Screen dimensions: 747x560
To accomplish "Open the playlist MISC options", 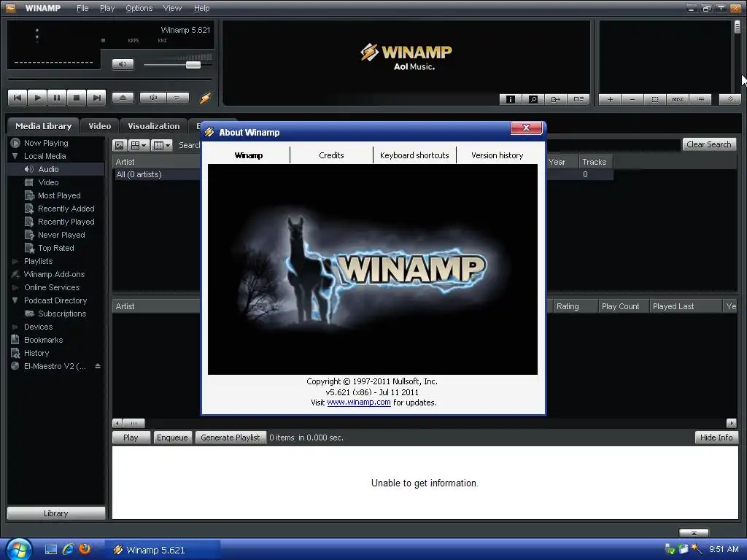I will coord(678,99).
